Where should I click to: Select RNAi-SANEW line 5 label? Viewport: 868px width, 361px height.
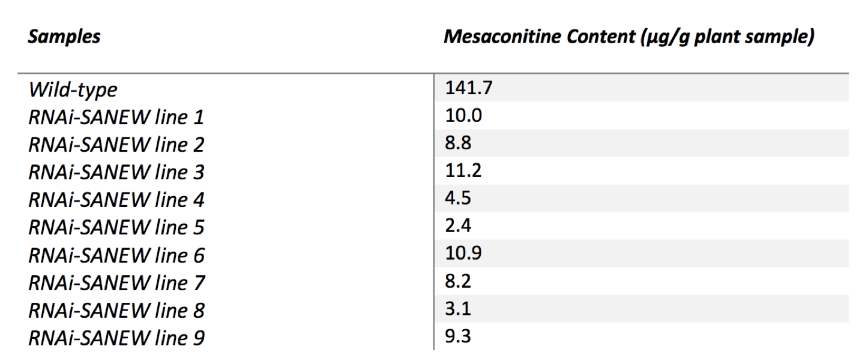click(116, 228)
